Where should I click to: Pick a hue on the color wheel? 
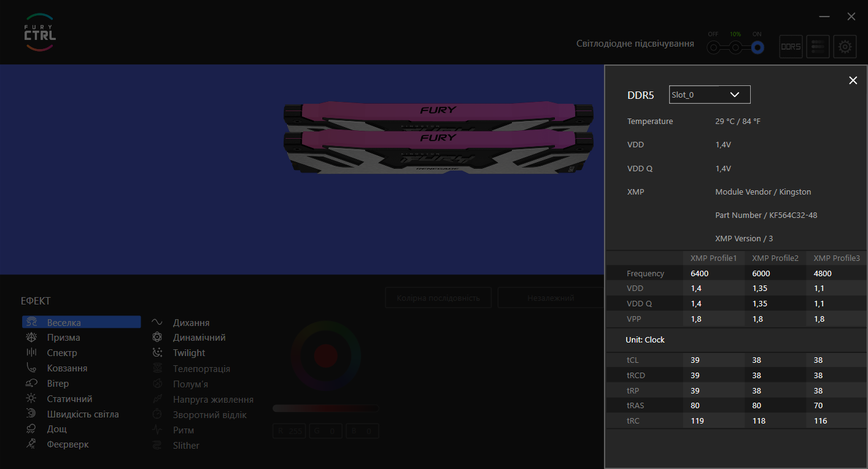[325, 355]
